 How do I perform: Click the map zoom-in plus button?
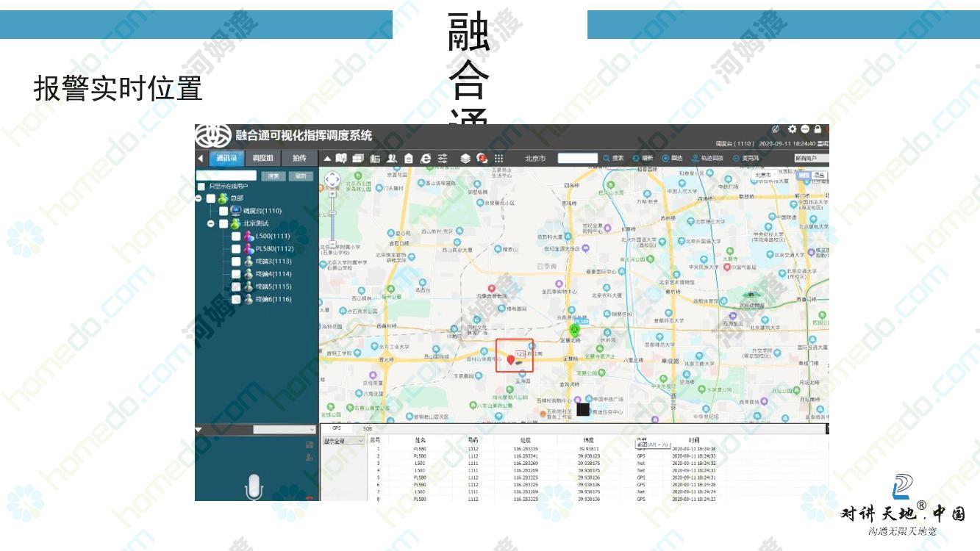coord(332,194)
